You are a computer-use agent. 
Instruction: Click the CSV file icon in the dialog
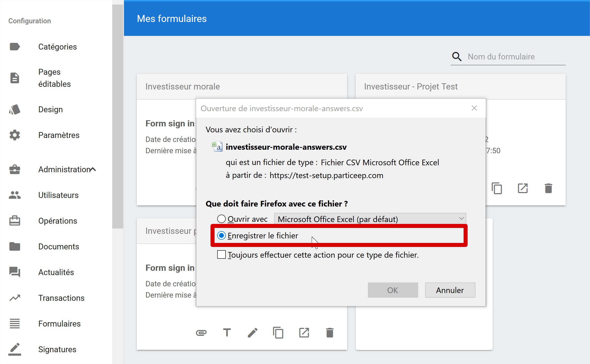[x=217, y=147]
